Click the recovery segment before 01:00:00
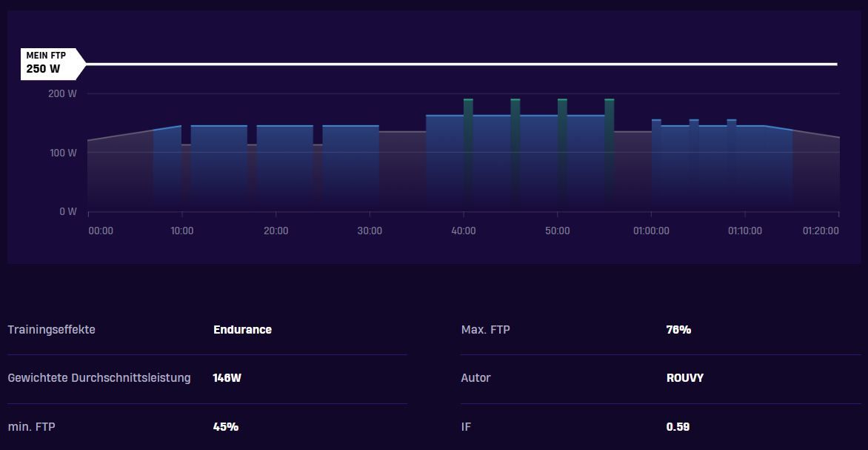This screenshot has height=450, width=868. point(632,172)
